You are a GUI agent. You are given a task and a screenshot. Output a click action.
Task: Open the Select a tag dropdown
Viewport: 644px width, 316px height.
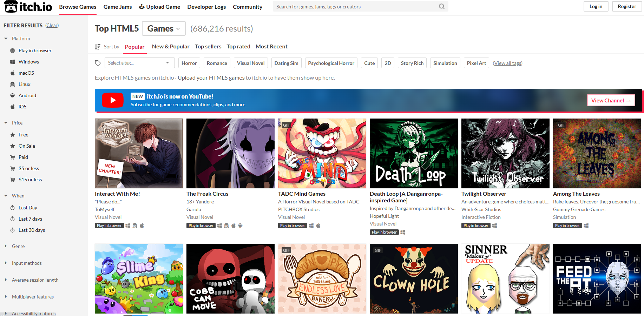tap(139, 63)
